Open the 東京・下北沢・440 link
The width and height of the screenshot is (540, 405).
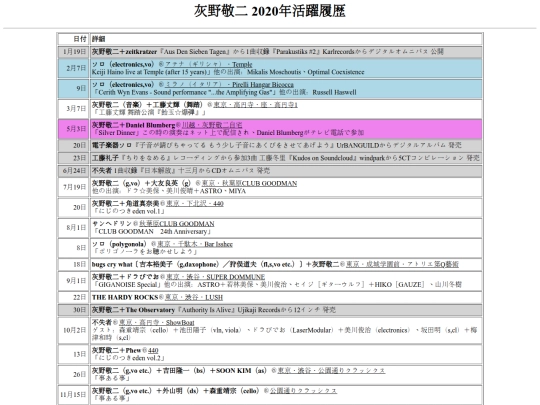tap(195, 204)
